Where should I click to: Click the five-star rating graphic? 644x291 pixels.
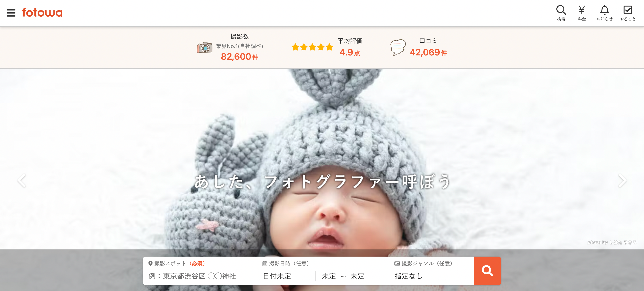(312, 47)
